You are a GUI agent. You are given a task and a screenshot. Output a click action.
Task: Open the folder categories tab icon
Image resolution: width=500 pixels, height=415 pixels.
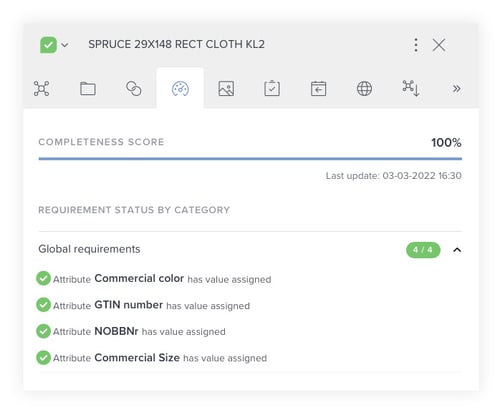[88, 89]
